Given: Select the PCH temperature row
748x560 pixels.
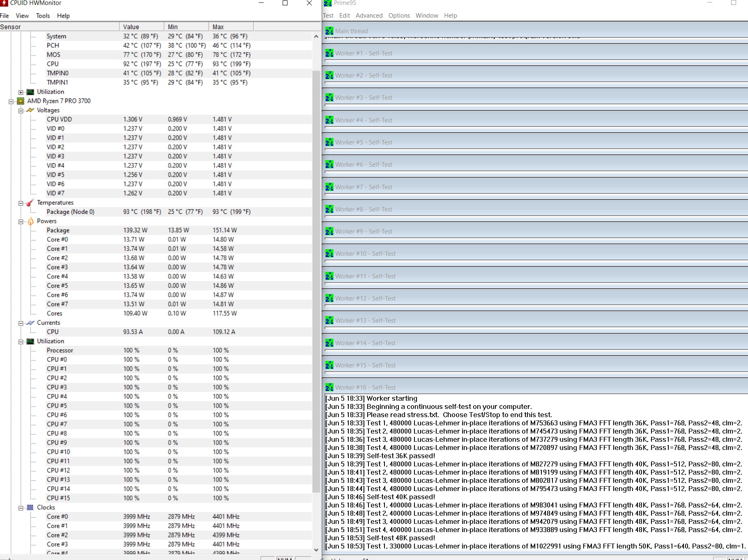Looking at the screenshot, I should (x=156, y=46).
